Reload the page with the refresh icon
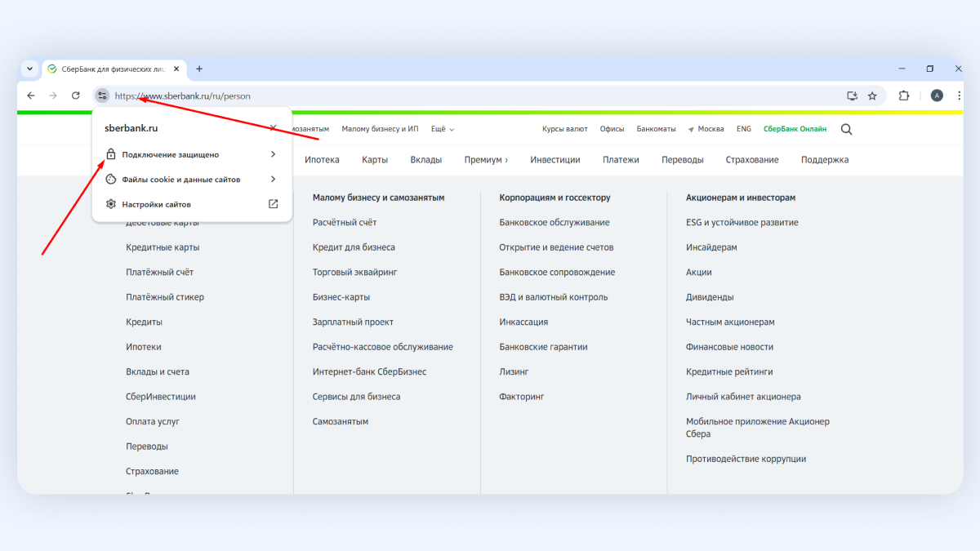980x551 pixels. coord(76,96)
